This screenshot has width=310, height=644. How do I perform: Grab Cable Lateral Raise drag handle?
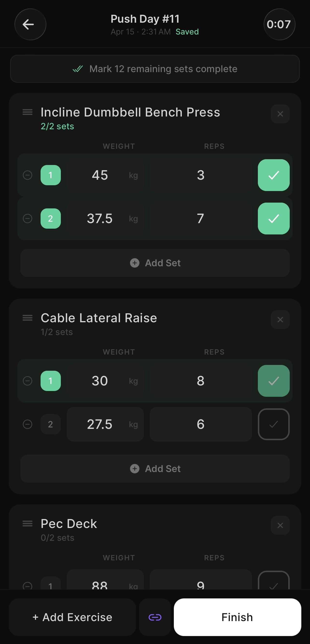click(x=28, y=318)
